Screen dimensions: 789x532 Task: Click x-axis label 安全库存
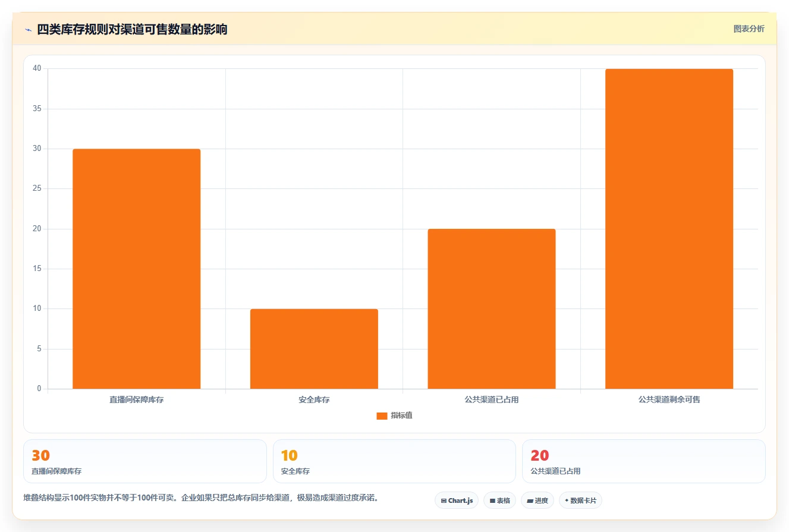[314, 399]
